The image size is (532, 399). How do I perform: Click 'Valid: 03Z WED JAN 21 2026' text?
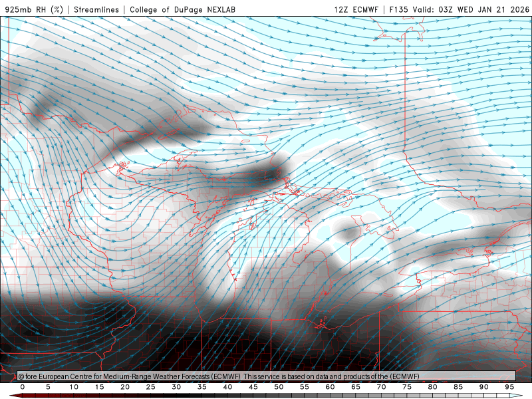tap(471, 9)
